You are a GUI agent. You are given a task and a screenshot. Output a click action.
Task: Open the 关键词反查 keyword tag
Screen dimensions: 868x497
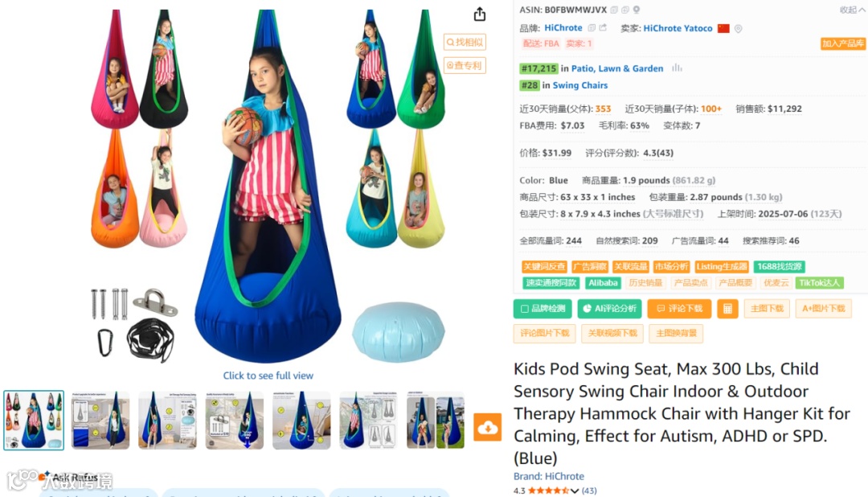click(x=544, y=266)
